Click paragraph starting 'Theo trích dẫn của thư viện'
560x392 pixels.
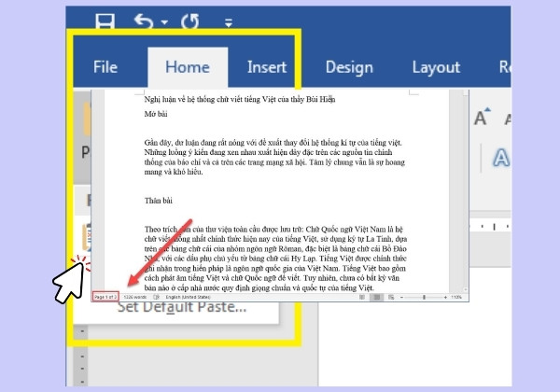tap(275, 259)
